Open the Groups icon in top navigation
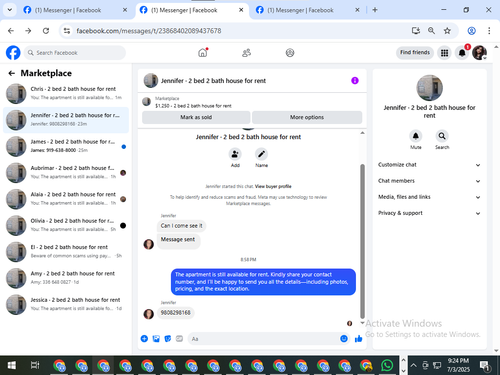The height and width of the screenshot is (375, 500). tap(290, 53)
